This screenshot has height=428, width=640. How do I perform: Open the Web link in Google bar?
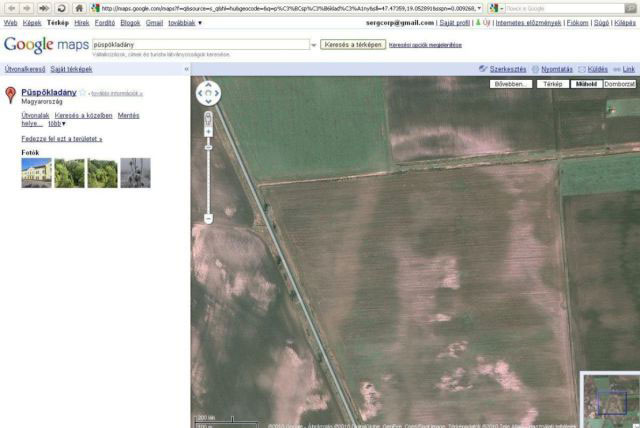tap(11, 23)
